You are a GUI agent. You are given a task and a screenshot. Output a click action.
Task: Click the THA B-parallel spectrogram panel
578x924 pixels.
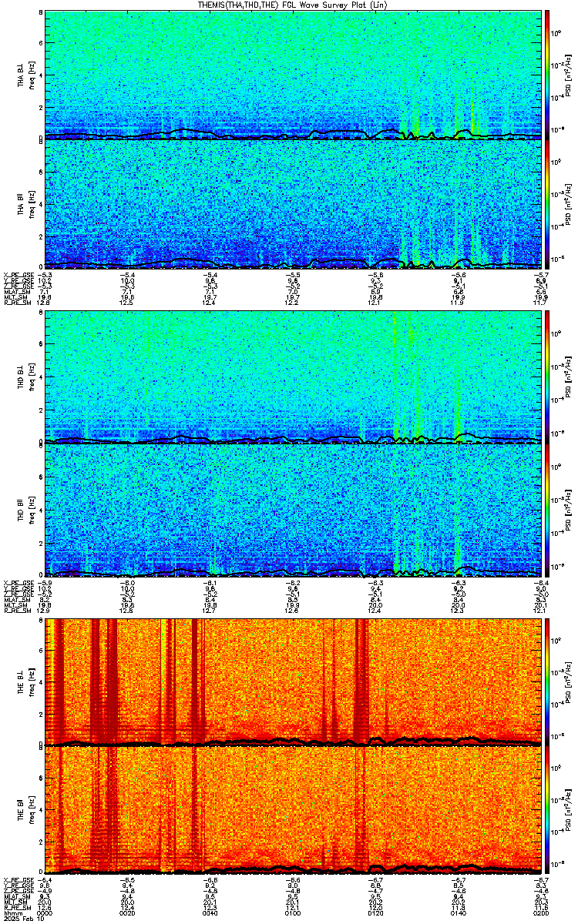[x=291, y=203]
